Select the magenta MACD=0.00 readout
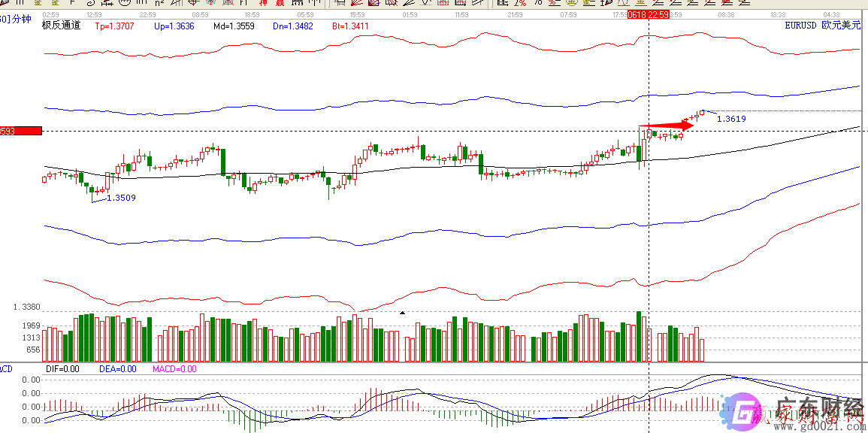 174,369
